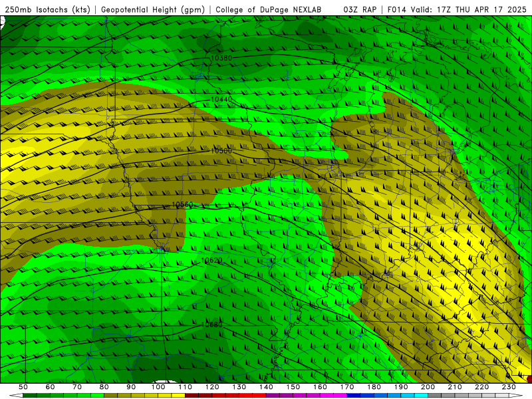532x399 pixels.
Task: Click the 190 value on the color scale
Action: coord(401,387)
